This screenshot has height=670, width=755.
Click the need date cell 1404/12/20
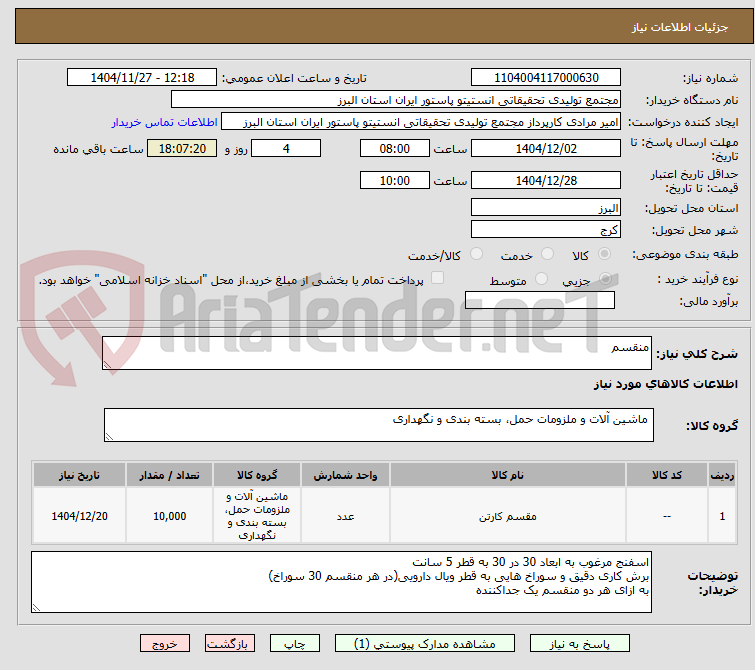(x=79, y=516)
